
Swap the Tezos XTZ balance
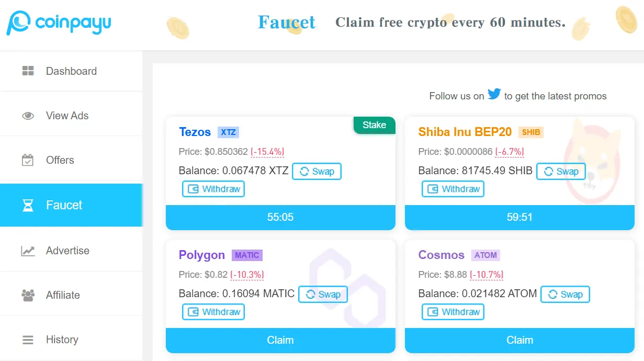click(317, 172)
